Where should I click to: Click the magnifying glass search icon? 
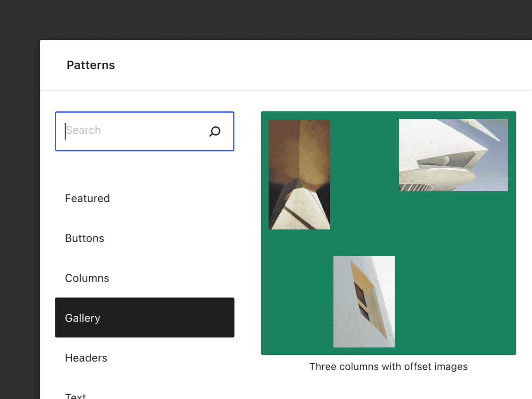(x=215, y=131)
